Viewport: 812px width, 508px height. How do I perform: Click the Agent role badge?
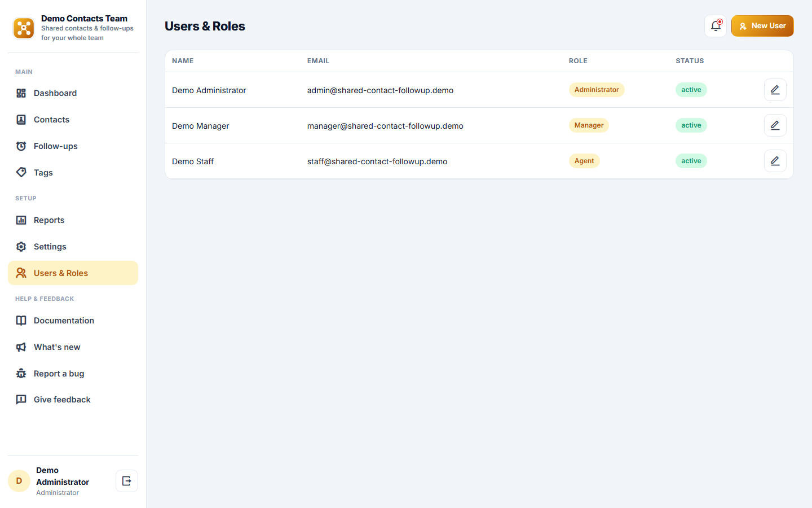coord(584,161)
